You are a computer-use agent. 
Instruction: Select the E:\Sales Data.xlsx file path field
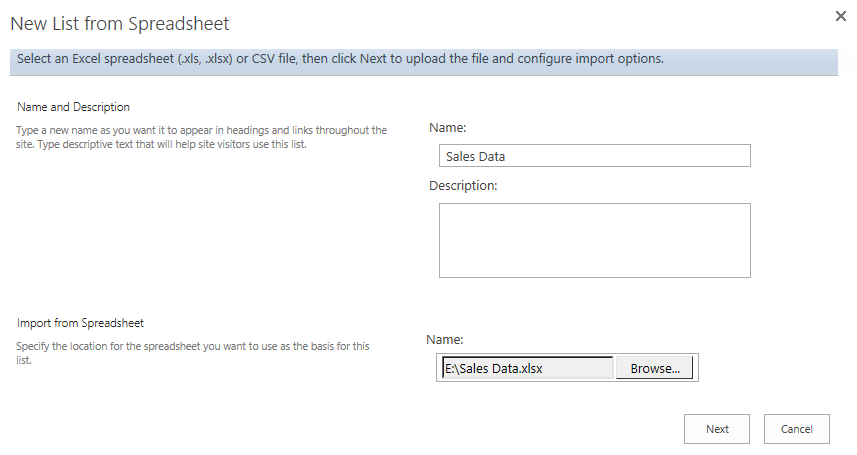527,368
